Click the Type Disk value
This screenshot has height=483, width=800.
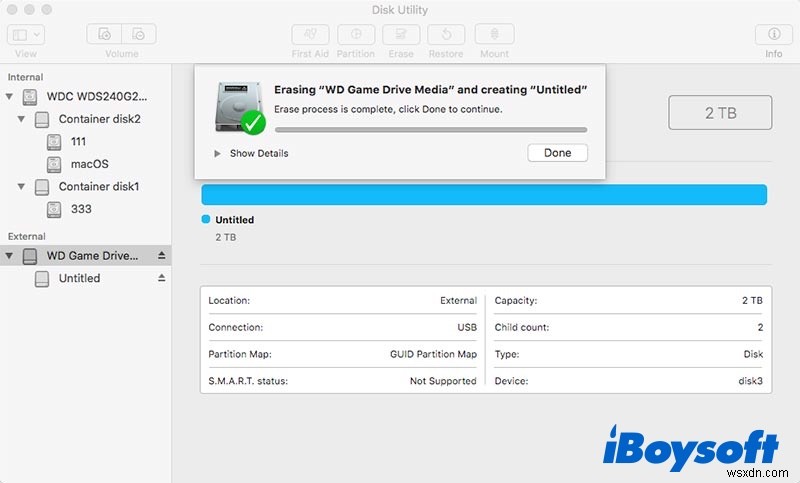(x=753, y=354)
